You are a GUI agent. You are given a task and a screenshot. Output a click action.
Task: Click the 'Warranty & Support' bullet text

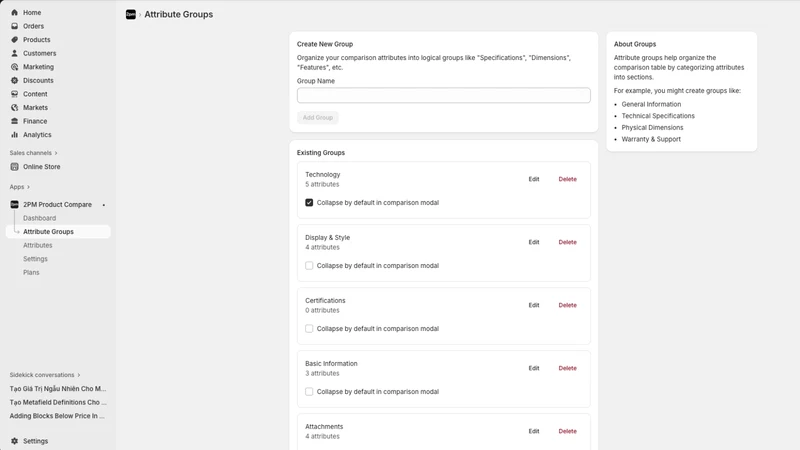click(651, 139)
